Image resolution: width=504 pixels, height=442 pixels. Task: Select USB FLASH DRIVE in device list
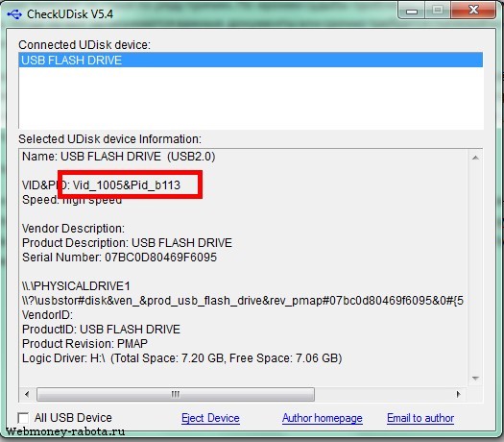(x=251, y=61)
